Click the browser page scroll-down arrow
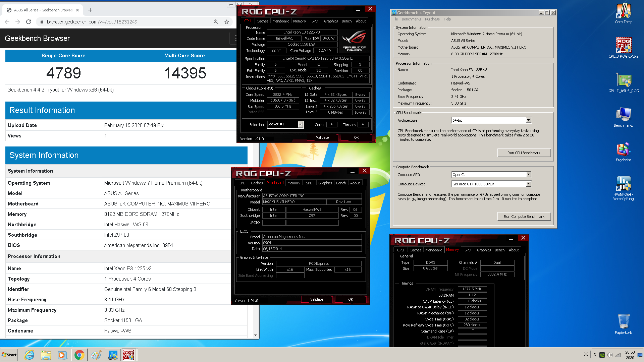Viewport: 644px width, 362px height. (256, 335)
